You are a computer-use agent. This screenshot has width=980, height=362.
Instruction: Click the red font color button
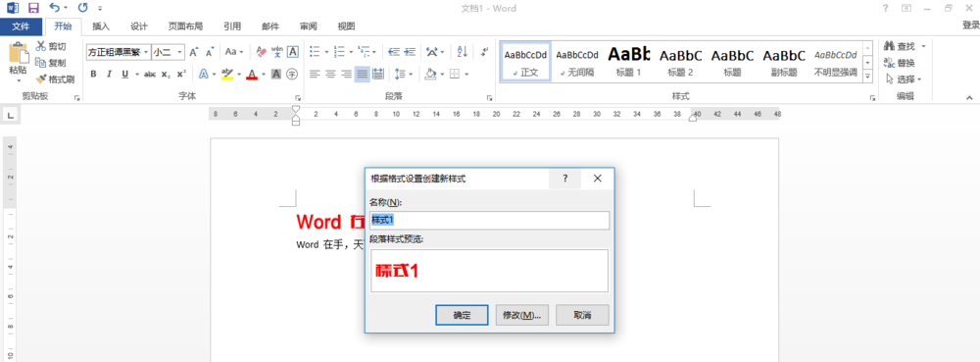[252, 75]
